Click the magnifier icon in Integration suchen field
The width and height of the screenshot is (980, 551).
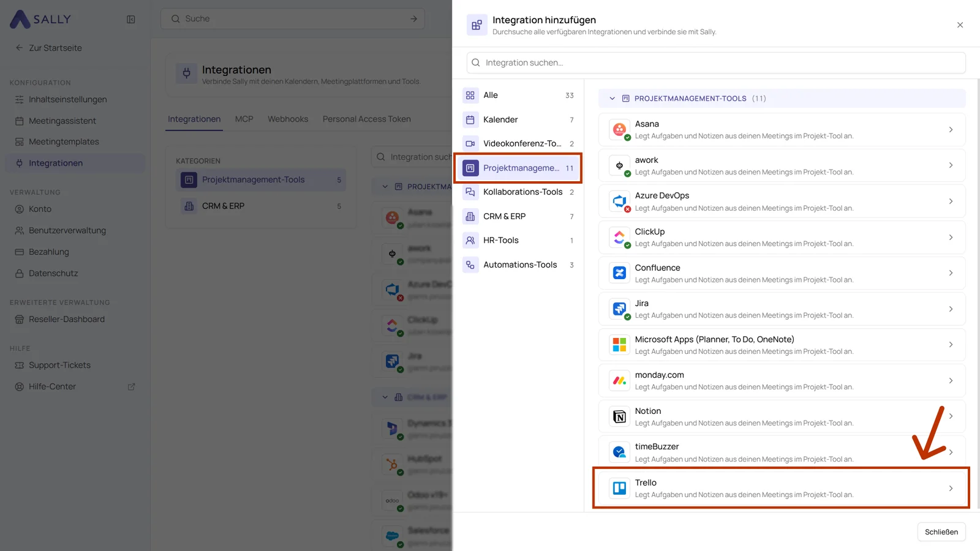(476, 62)
